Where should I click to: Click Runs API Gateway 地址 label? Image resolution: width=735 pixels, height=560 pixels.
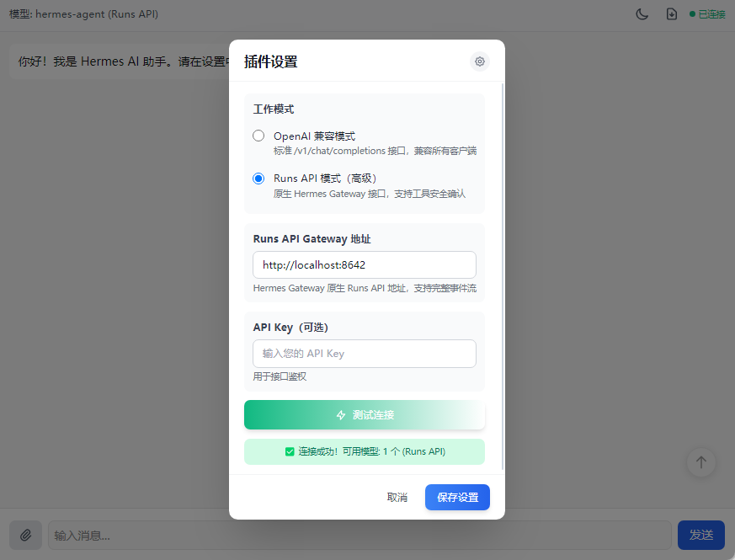[x=312, y=238]
